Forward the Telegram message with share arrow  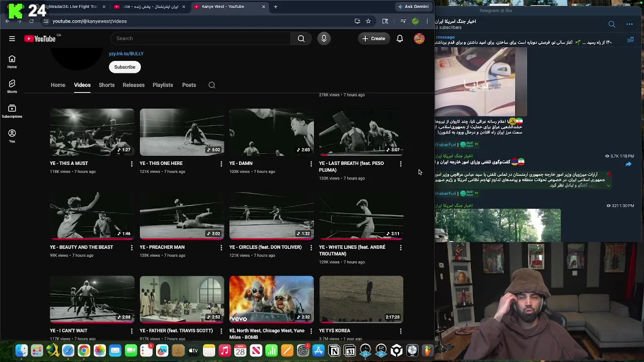tap(628, 164)
